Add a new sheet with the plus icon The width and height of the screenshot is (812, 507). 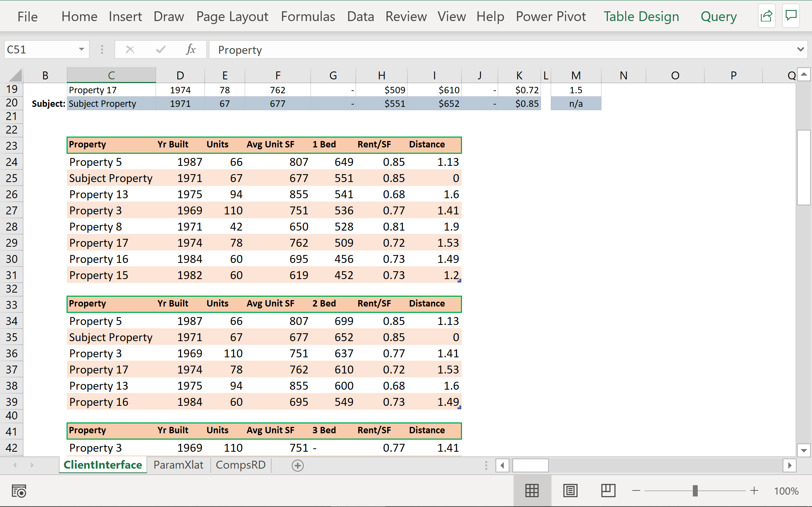pyautogui.click(x=297, y=466)
